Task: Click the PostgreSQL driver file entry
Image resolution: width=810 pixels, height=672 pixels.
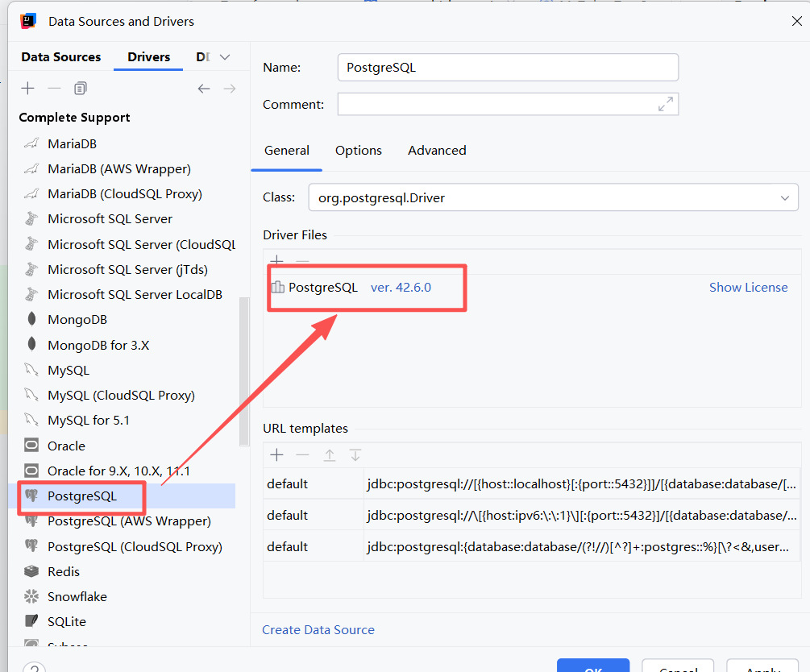Action: click(323, 287)
